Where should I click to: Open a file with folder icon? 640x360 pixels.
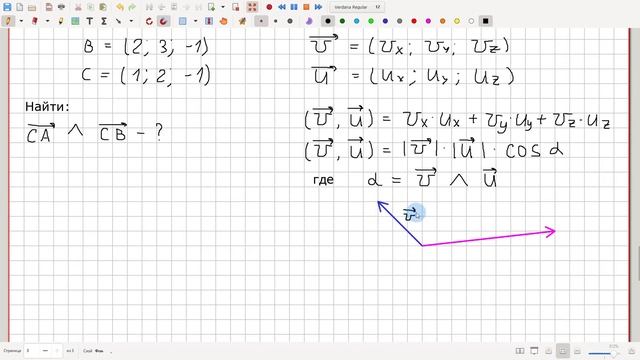click(32, 7)
